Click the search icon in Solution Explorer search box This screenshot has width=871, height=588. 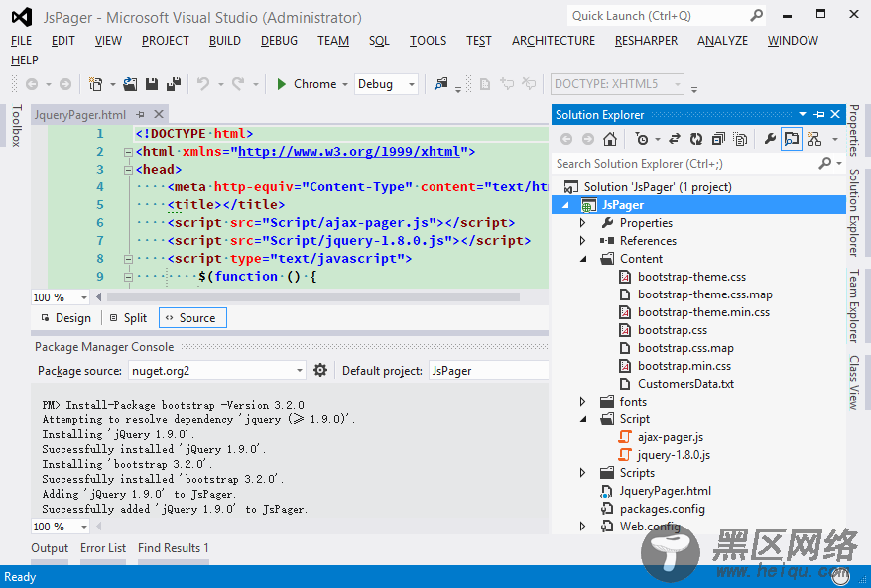[825, 164]
